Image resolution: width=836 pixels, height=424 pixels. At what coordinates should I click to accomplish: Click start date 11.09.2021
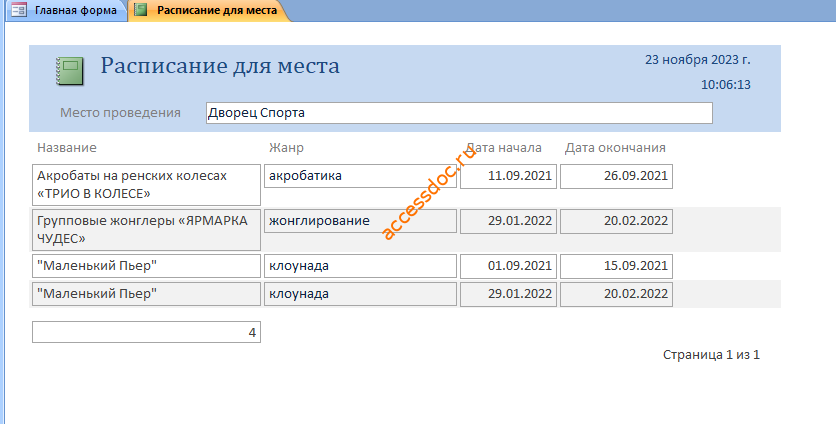(x=508, y=177)
